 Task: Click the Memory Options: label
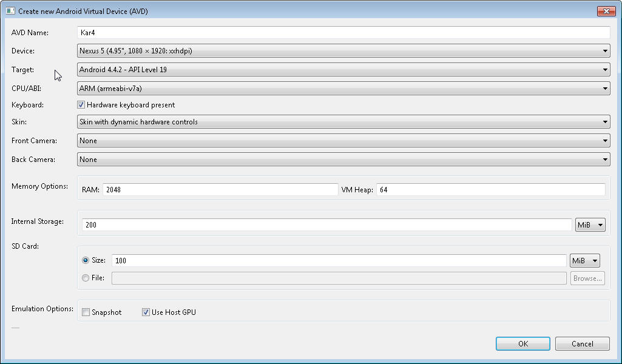pyautogui.click(x=39, y=186)
